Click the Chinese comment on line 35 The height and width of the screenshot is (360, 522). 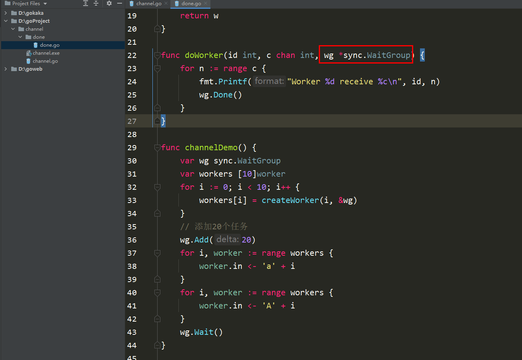click(x=214, y=227)
